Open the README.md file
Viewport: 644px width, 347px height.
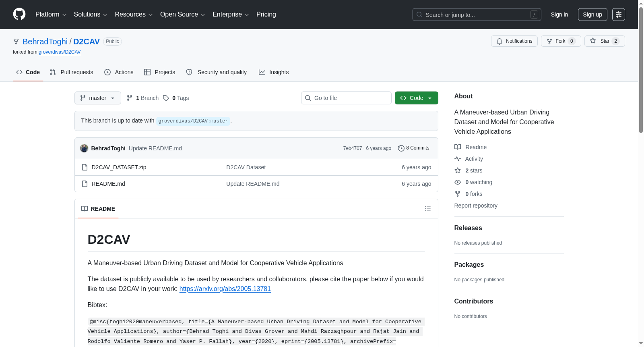click(x=108, y=184)
